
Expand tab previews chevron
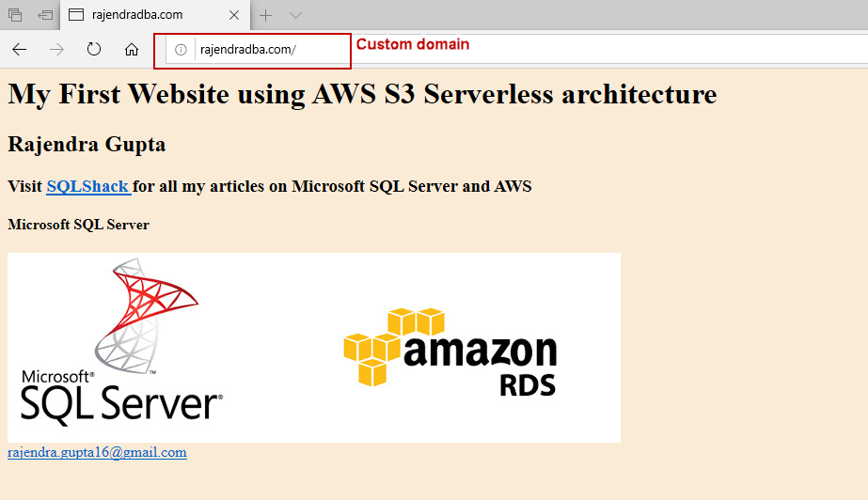[295, 15]
